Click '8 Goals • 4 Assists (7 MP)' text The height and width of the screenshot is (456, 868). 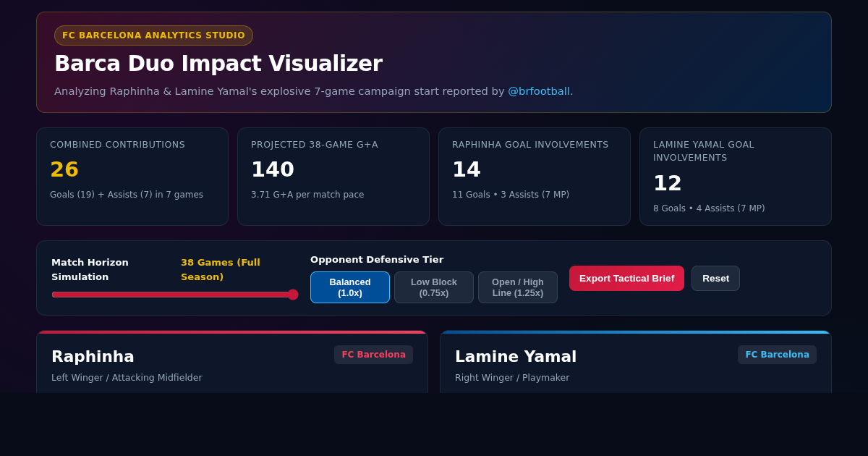(709, 208)
